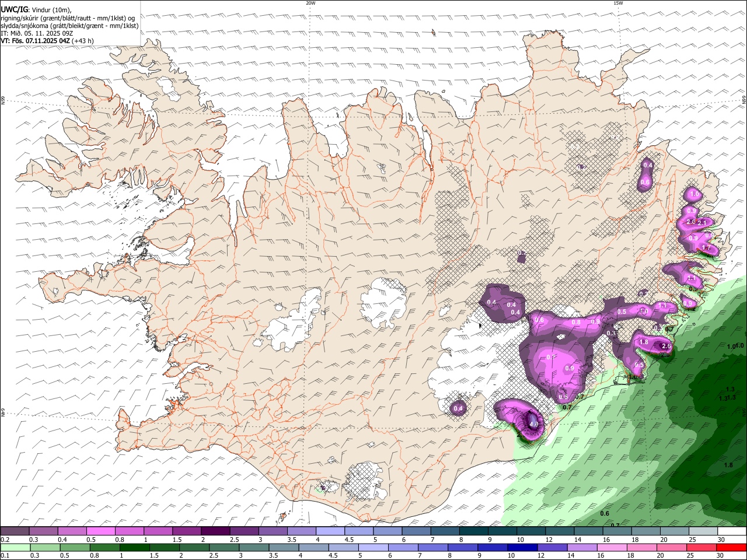The height and width of the screenshot is (560, 747).
Task: Click the 1.7 value on the east coast
Action: 707,248
